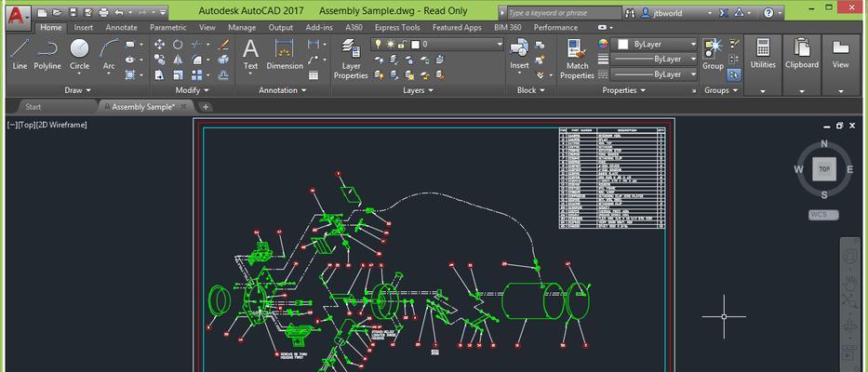The height and width of the screenshot is (372, 868).
Task: Toggle layer lock padlock icon
Action: click(402, 45)
